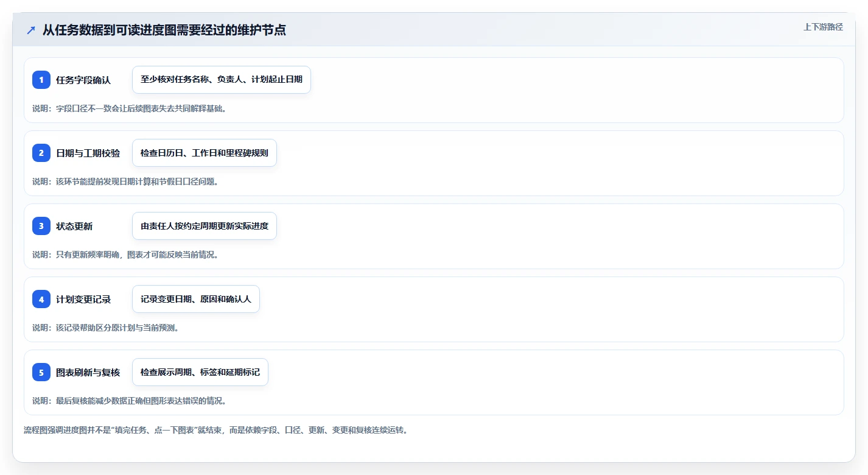Viewport: 868px width, 475px height.
Task: Click the 由责任人按约定周期更新实际进度 chip
Action: click(x=205, y=226)
